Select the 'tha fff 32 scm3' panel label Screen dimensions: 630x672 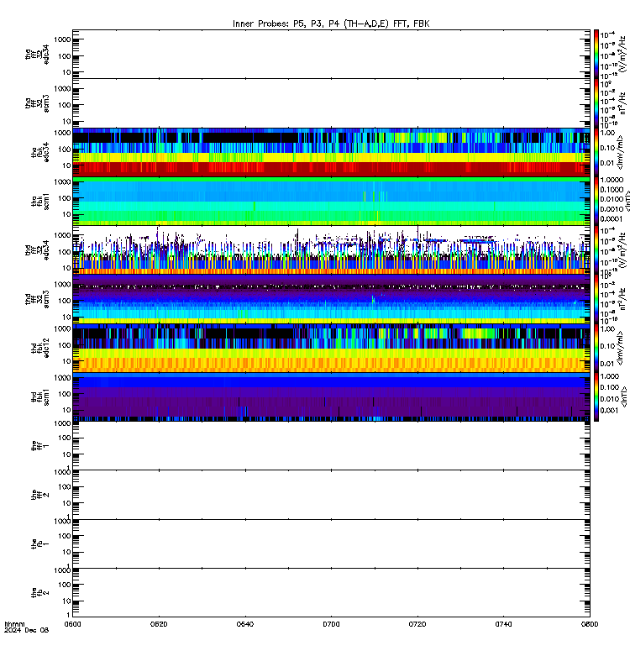[x=37, y=103]
